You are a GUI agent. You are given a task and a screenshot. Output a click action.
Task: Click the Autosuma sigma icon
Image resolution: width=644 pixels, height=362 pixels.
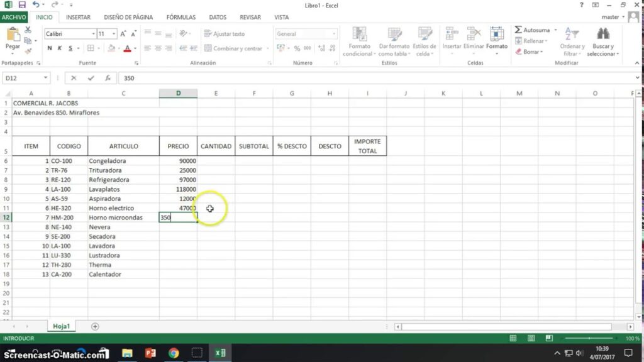click(519, 30)
